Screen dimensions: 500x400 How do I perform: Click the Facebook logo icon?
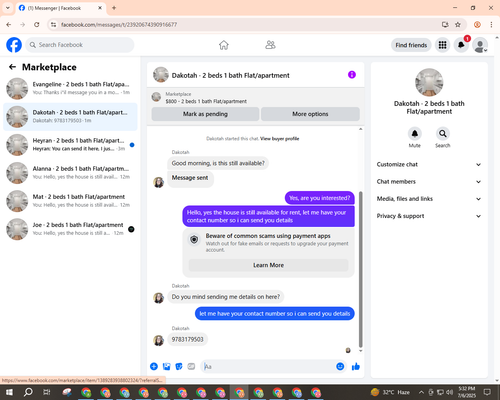point(14,45)
